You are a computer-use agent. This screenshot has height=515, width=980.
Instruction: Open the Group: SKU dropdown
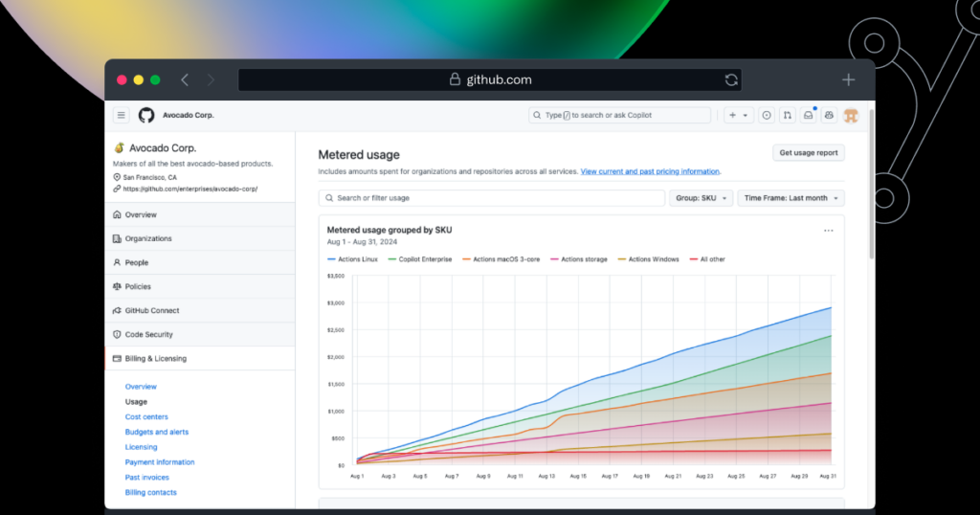point(701,198)
